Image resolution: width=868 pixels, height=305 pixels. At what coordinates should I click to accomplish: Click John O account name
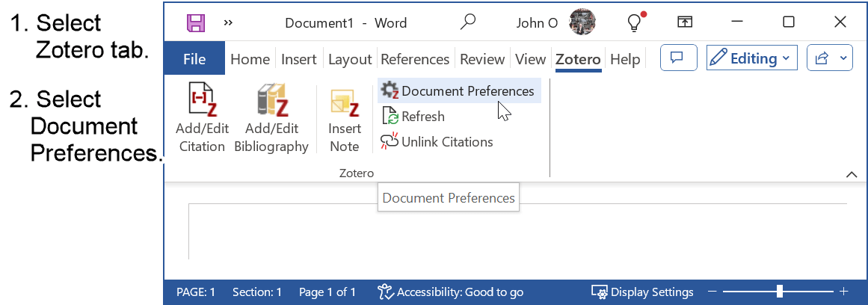click(x=537, y=22)
